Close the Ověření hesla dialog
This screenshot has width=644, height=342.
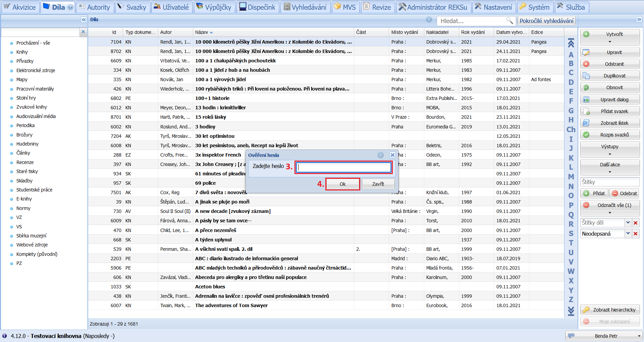coord(392,155)
